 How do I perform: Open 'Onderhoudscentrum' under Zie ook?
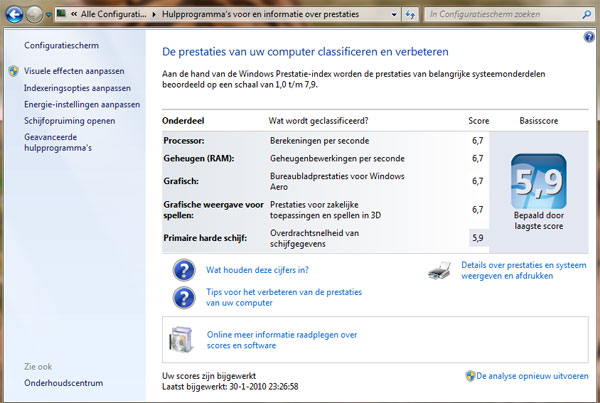click(64, 383)
